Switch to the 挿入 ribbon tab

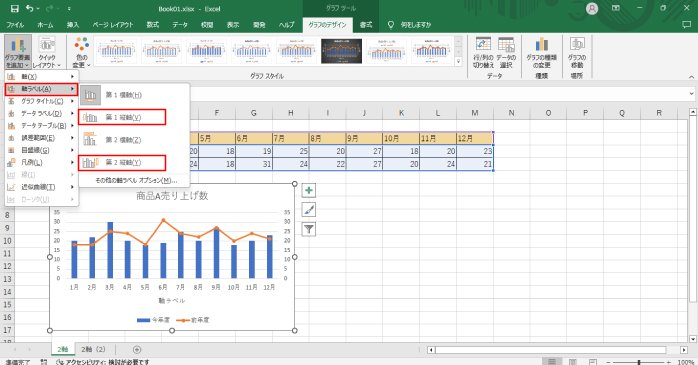(x=73, y=25)
